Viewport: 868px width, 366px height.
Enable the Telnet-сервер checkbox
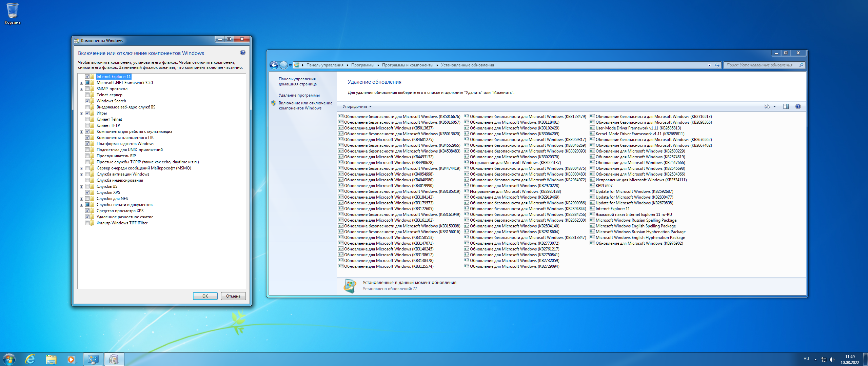pos(87,95)
